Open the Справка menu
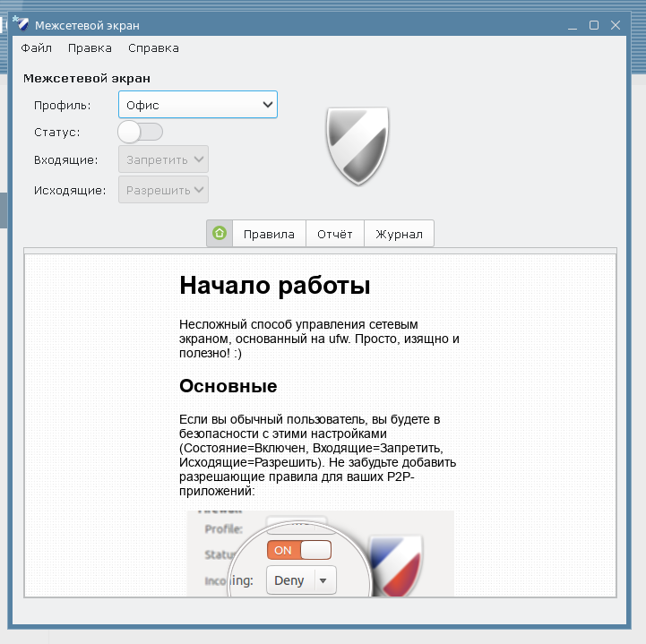The height and width of the screenshot is (644, 646). 153,48
